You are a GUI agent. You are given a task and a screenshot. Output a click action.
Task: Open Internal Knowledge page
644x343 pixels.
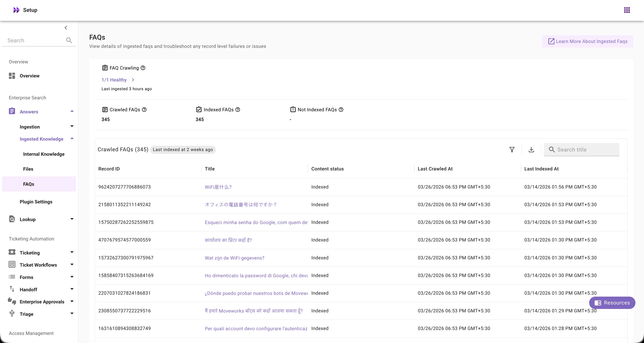point(44,154)
